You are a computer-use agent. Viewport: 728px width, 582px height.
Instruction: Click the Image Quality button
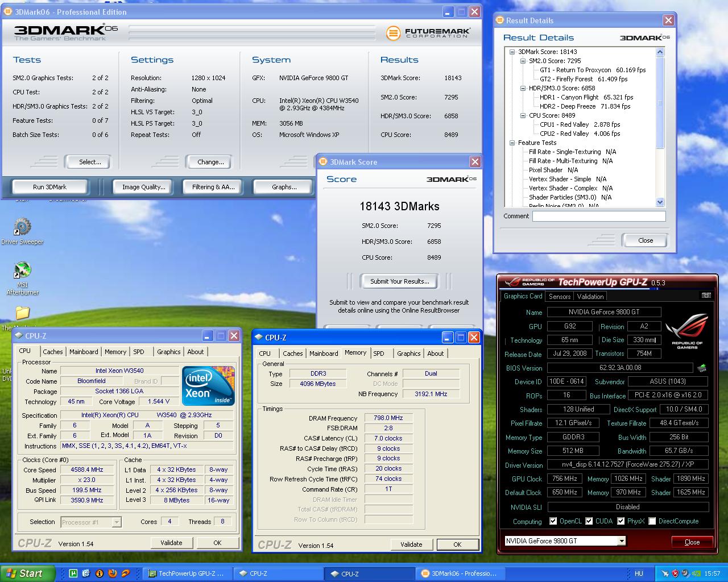pyautogui.click(x=144, y=187)
